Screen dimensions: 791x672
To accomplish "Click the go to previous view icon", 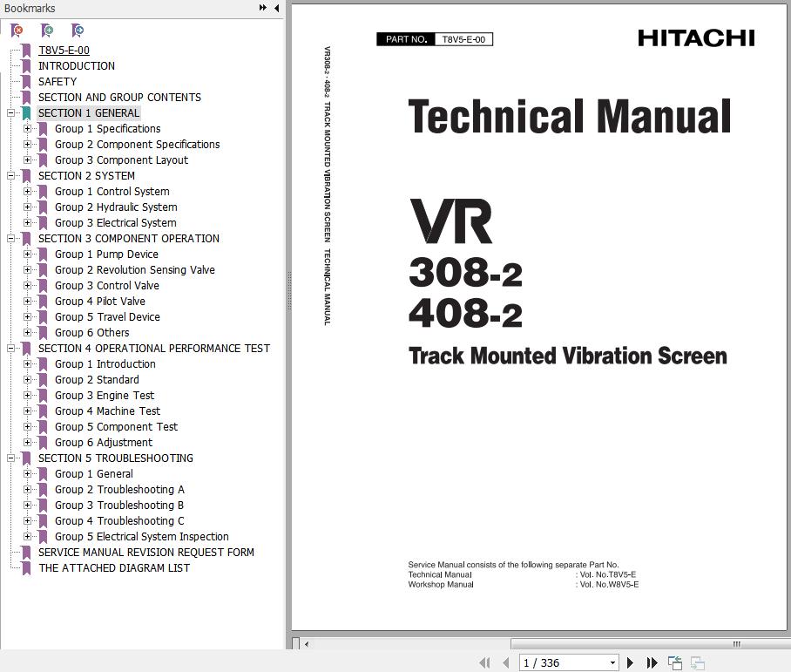I will click(x=674, y=662).
